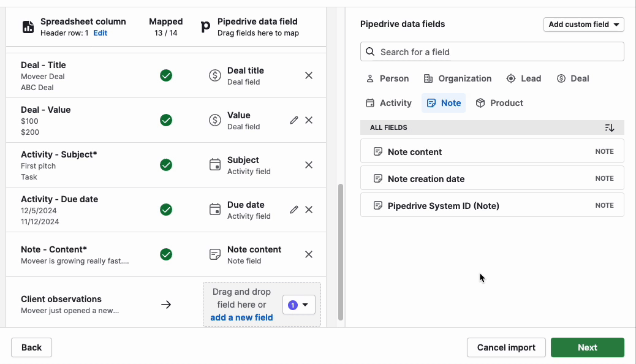This screenshot has width=636, height=364.
Task: Click the Client observations column name
Action: point(61,299)
